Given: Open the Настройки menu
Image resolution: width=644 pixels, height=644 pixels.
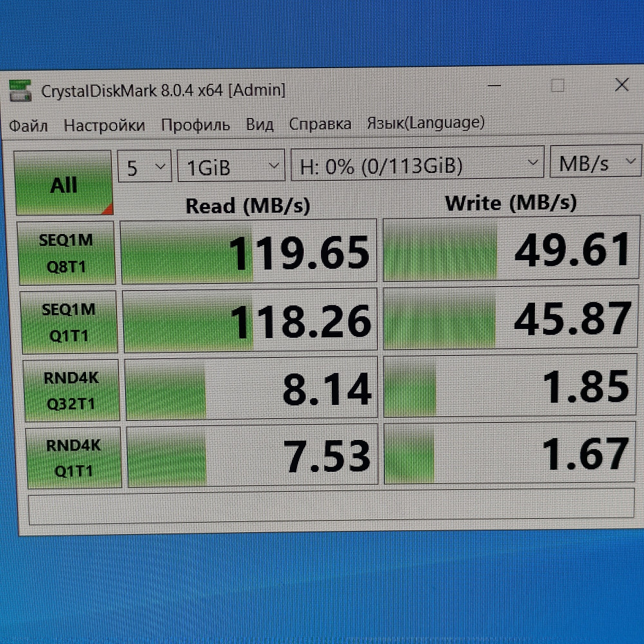Looking at the screenshot, I should click(x=104, y=125).
